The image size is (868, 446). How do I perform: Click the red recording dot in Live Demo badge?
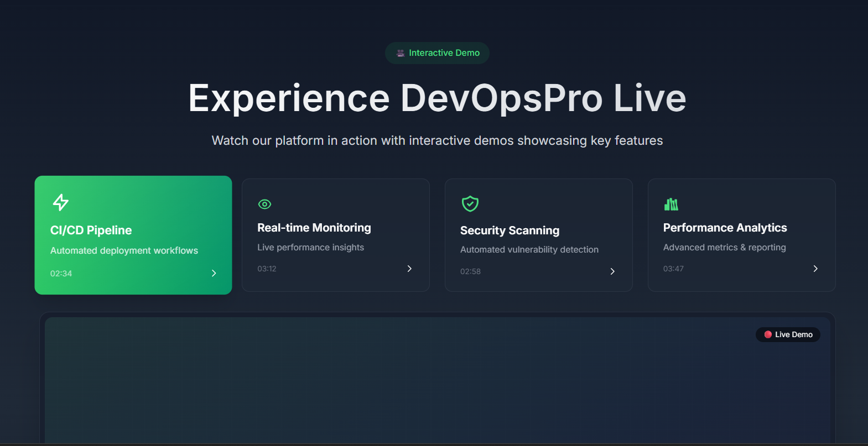pos(768,334)
